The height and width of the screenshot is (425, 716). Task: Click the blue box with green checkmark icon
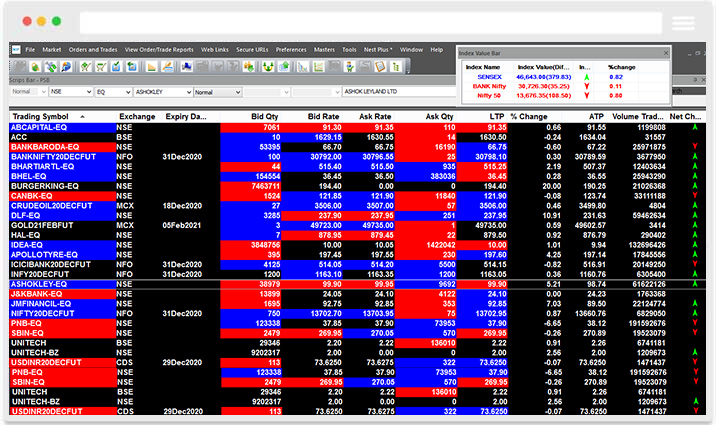pyautogui.click(x=116, y=67)
